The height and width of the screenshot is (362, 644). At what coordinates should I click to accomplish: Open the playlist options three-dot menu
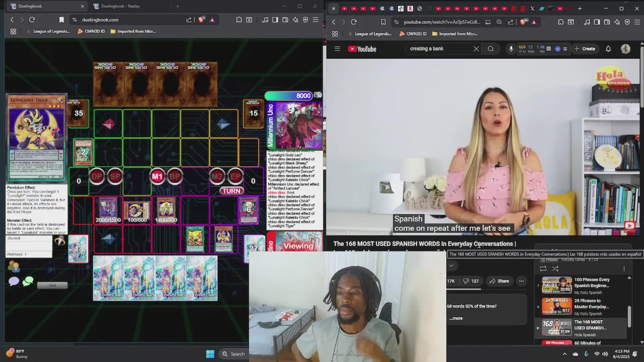click(x=624, y=268)
